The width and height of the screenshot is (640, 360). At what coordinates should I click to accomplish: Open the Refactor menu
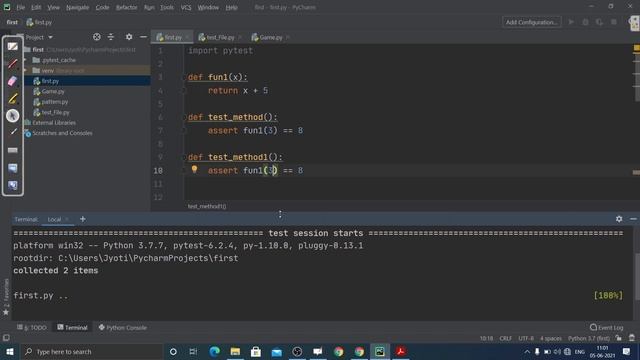[127, 7]
